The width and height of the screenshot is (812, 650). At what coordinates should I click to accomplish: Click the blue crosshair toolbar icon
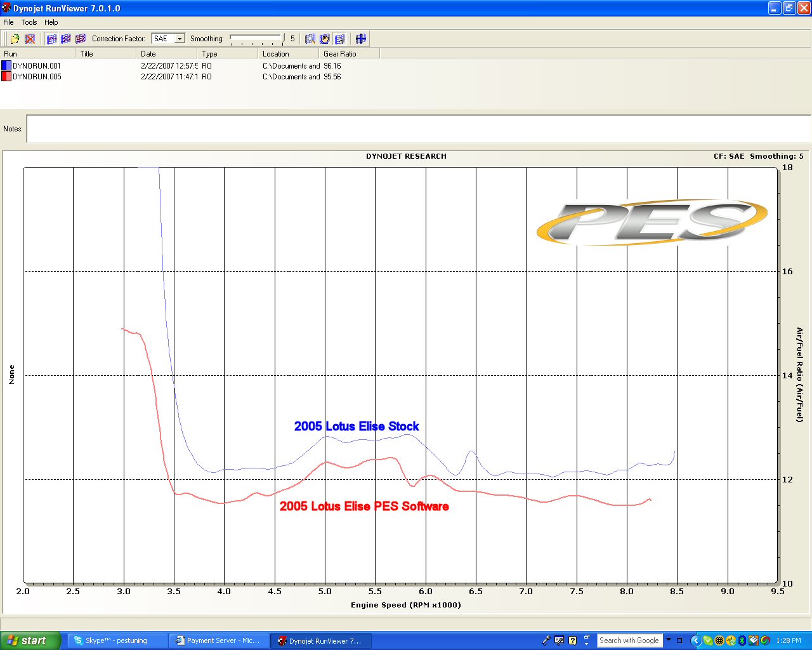361,39
